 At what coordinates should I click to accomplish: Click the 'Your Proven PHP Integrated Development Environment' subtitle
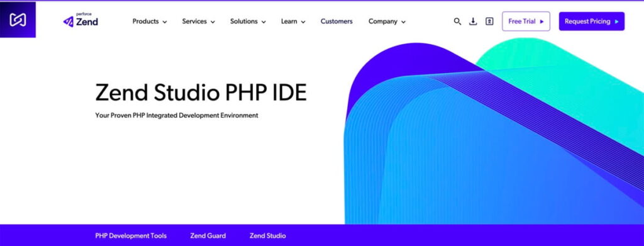pyautogui.click(x=177, y=115)
